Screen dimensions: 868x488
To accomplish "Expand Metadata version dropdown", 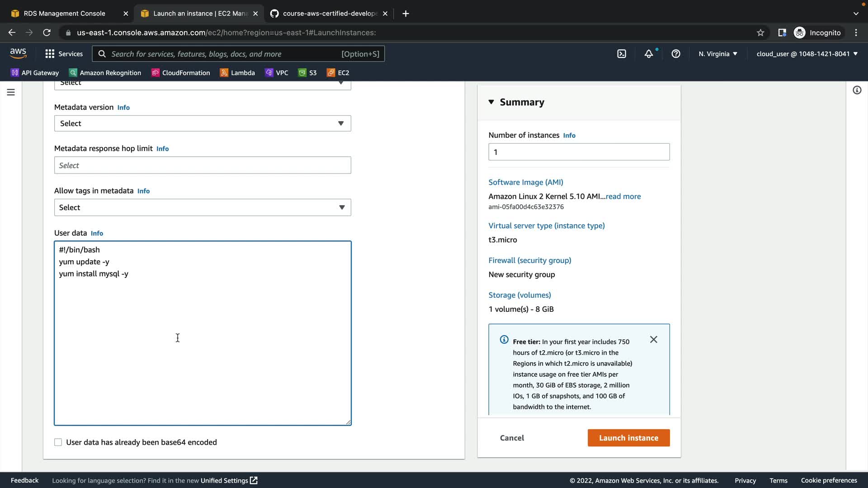I will [x=203, y=123].
